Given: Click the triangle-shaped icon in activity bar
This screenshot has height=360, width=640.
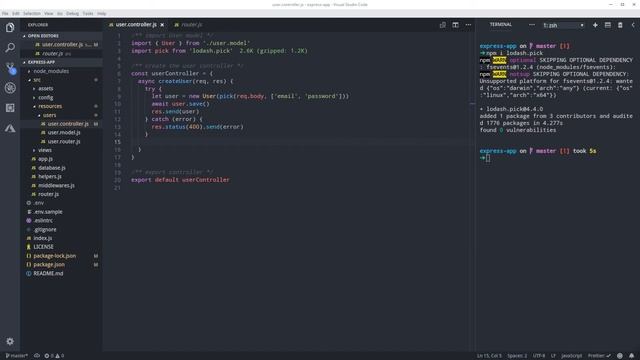Looking at the screenshot, I should tap(10, 128).
